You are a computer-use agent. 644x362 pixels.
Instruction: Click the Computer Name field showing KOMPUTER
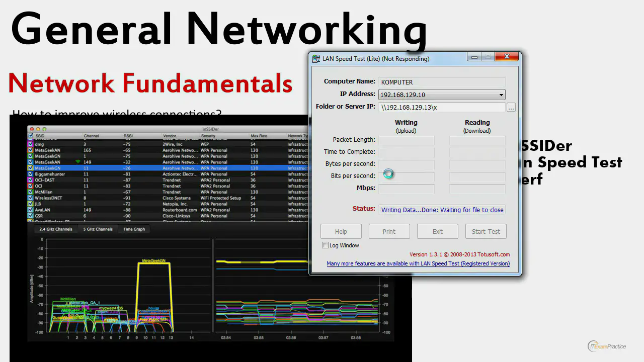point(442,82)
